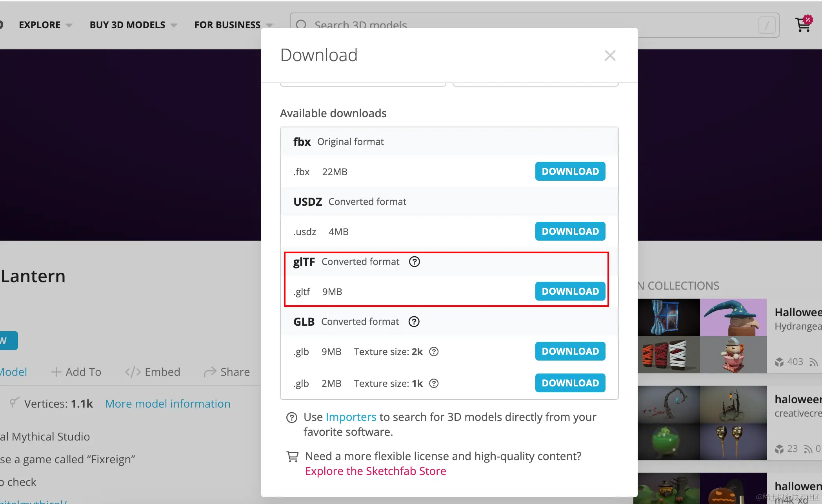Click the Share arrow icon
822x504 pixels.
click(x=210, y=372)
